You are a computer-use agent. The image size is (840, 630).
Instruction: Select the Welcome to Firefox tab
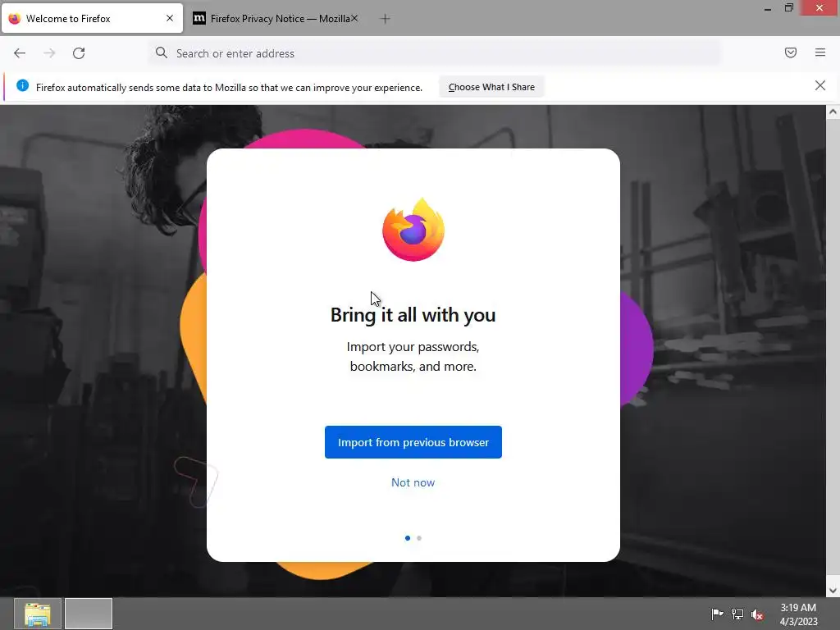pyautogui.click(x=92, y=19)
